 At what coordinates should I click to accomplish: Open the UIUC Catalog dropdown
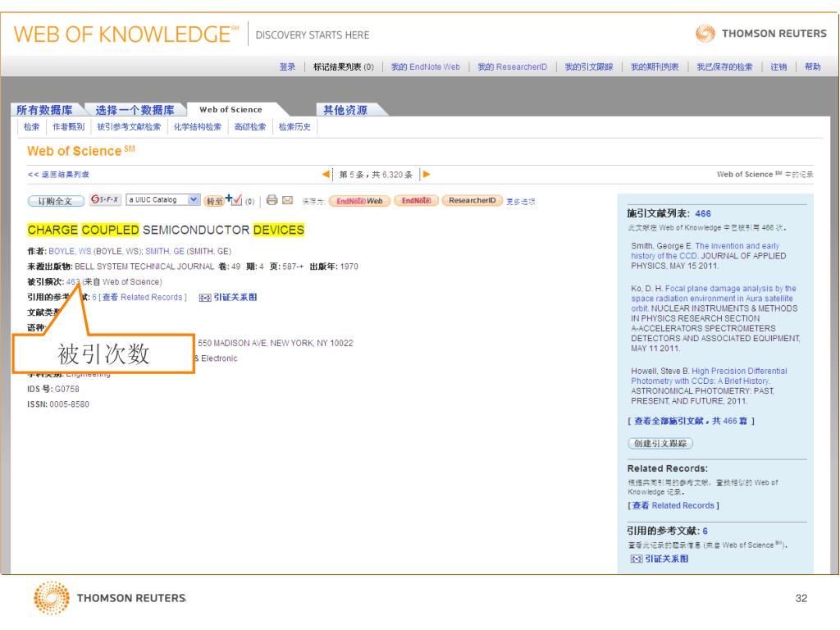[x=163, y=200]
